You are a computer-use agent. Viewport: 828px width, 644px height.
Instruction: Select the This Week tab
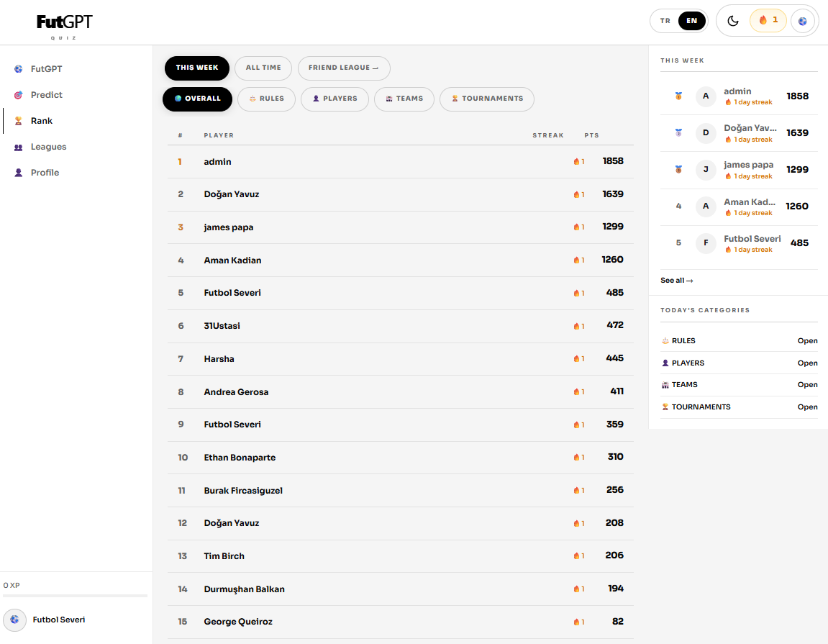(x=197, y=68)
